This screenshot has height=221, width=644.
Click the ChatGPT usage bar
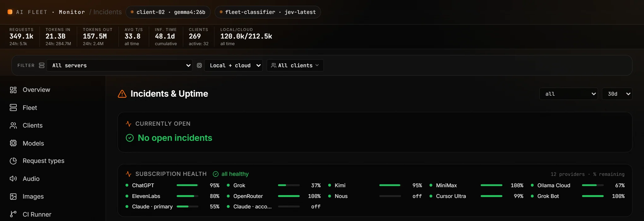click(188, 185)
